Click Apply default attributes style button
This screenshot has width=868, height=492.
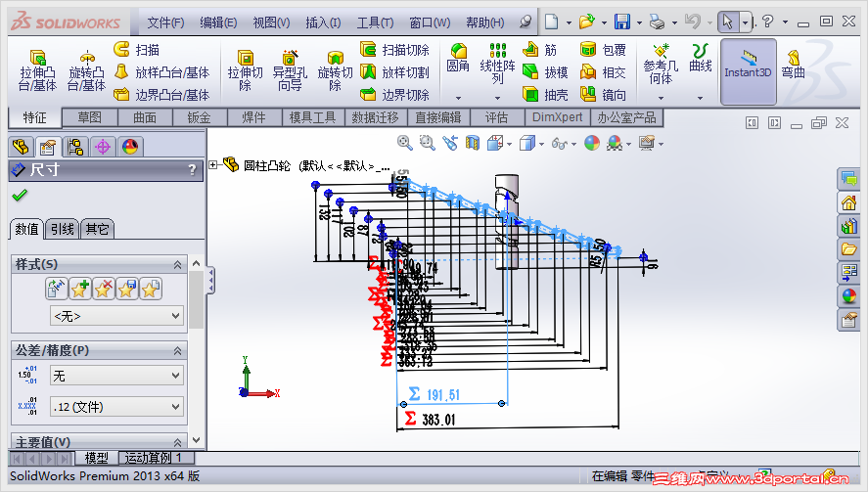[57, 289]
